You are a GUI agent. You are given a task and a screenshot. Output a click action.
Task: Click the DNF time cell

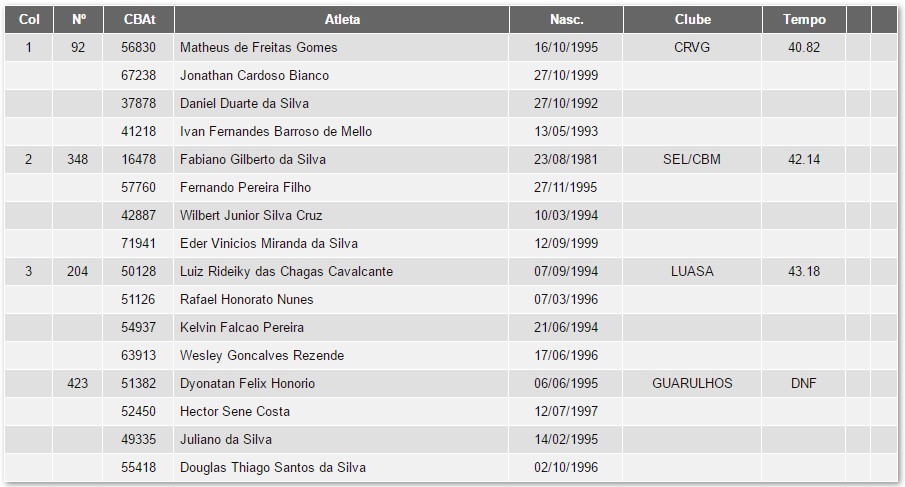(804, 383)
